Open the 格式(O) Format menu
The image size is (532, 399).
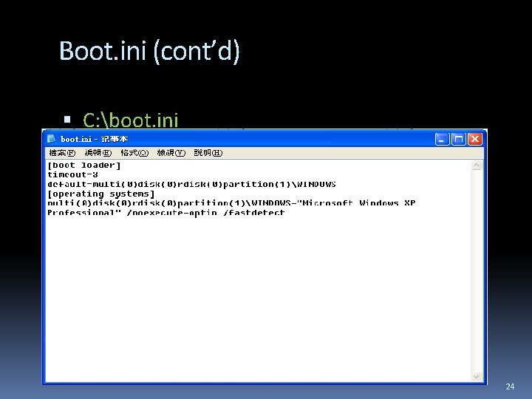coord(134,153)
